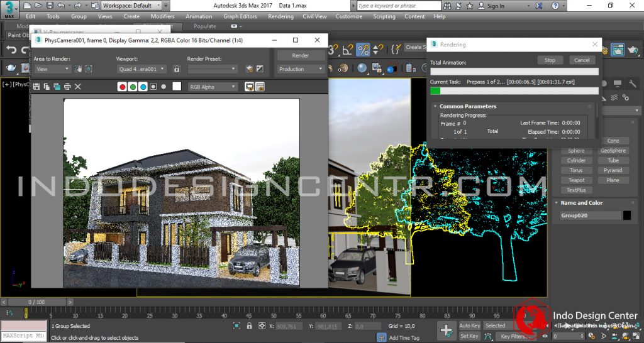Open the Area to Render View dropdown

53,69
